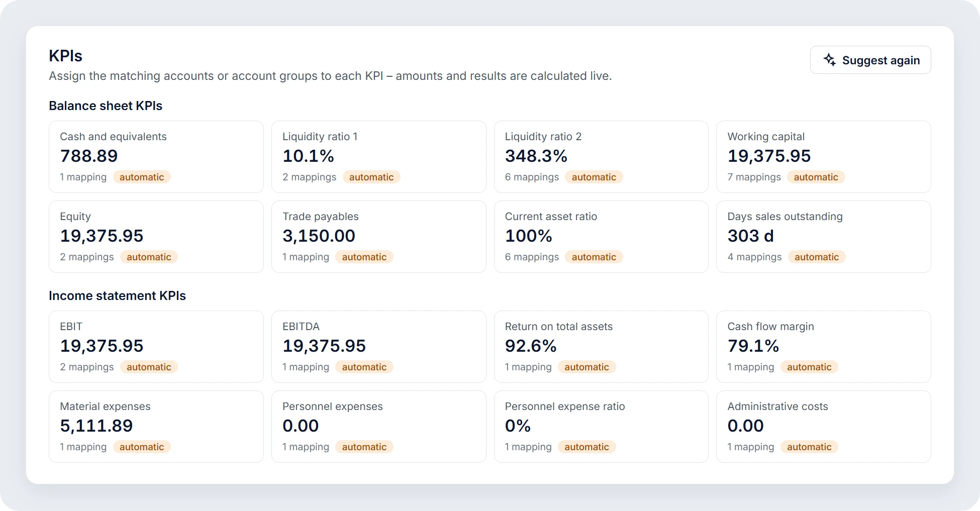Click the 3,150.00 value

coord(319,236)
